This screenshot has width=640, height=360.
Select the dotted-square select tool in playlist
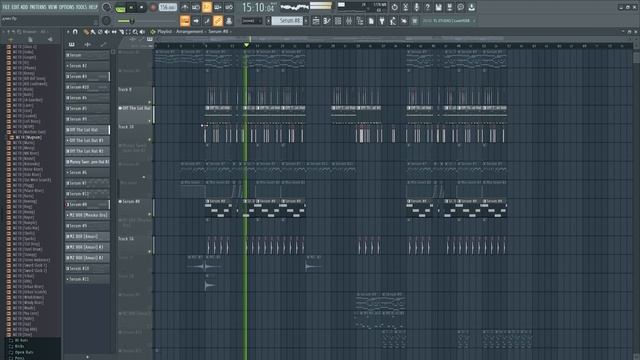click(128, 32)
